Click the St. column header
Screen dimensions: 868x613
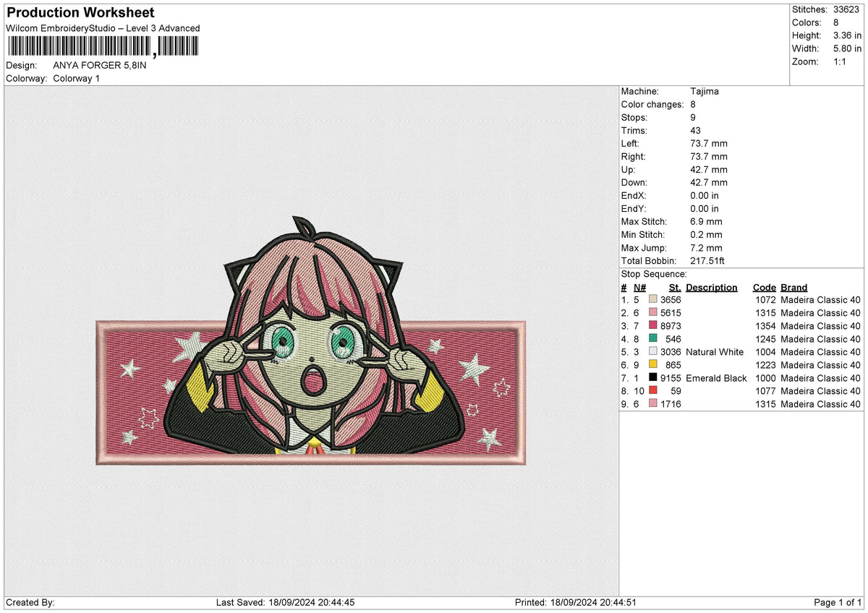676,287
